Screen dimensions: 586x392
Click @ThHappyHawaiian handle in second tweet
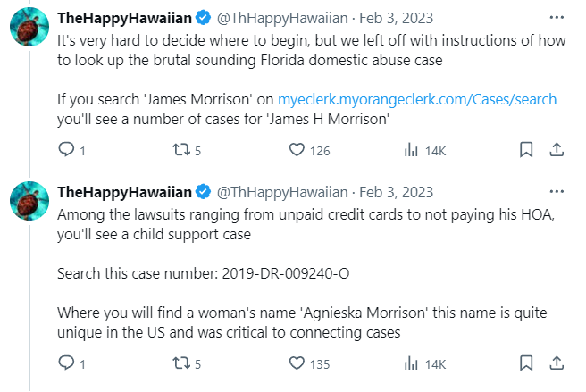pos(282,192)
